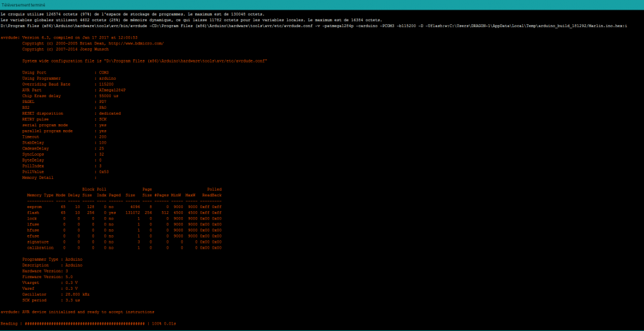Viewport: 644px width, 331px height.
Task: Click the line starting 'Les variables globales utilisent'
Action: pos(191,20)
